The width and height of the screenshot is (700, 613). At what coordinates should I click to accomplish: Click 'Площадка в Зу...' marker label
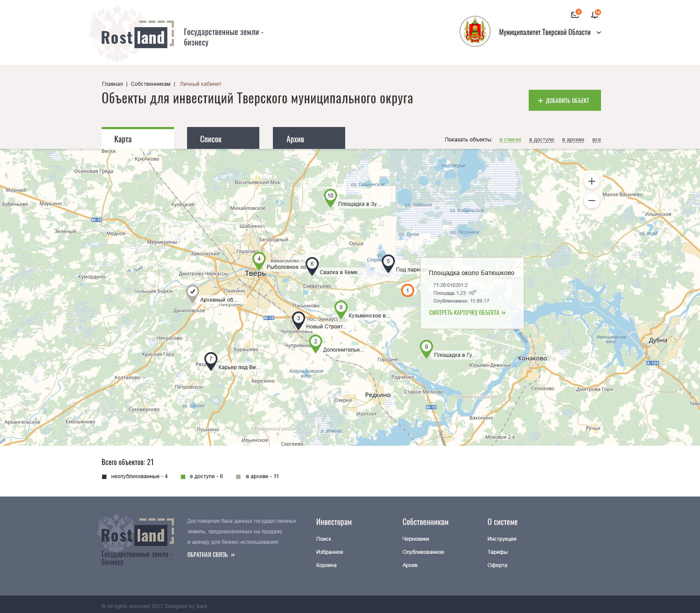point(359,204)
